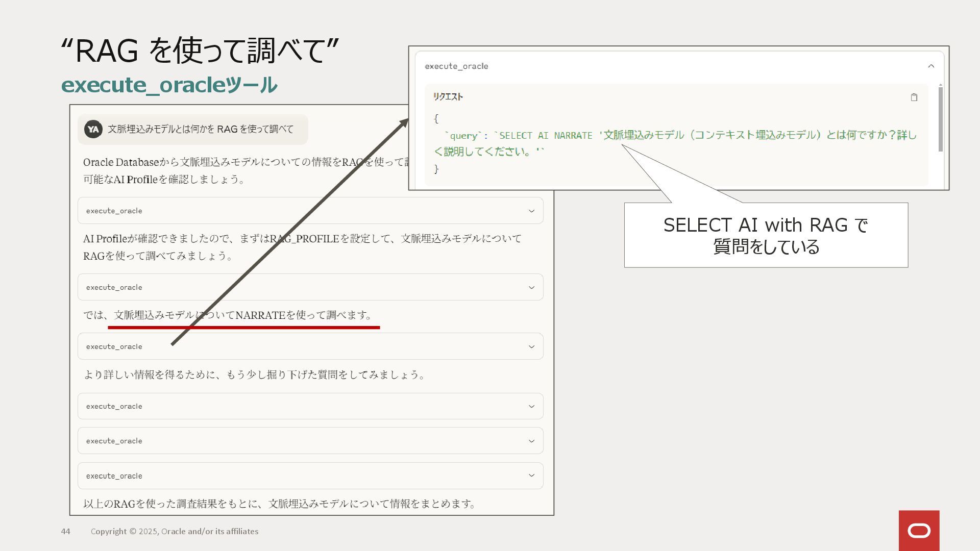Open chevron of last execute_oracle block
980x551 pixels.
pyautogui.click(x=531, y=476)
